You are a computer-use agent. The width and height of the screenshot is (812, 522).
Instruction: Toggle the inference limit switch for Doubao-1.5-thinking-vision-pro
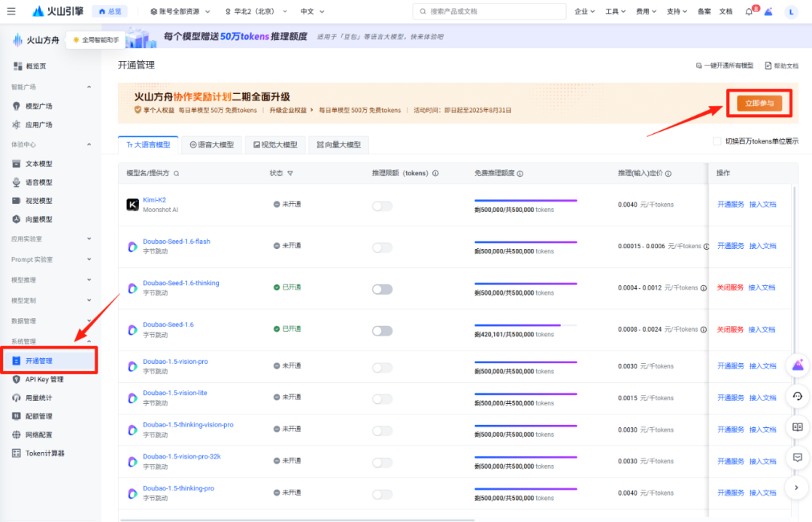click(382, 431)
